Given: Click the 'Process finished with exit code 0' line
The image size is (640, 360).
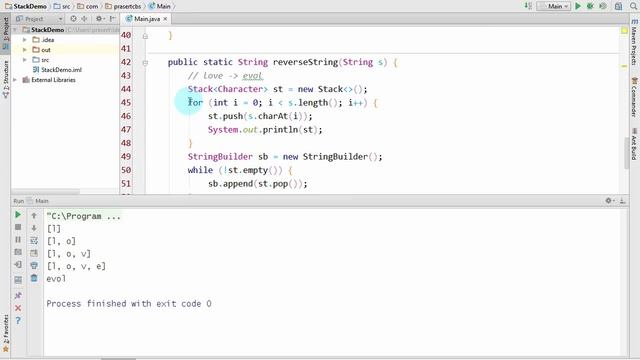Looking at the screenshot, I should coord(129,304).
